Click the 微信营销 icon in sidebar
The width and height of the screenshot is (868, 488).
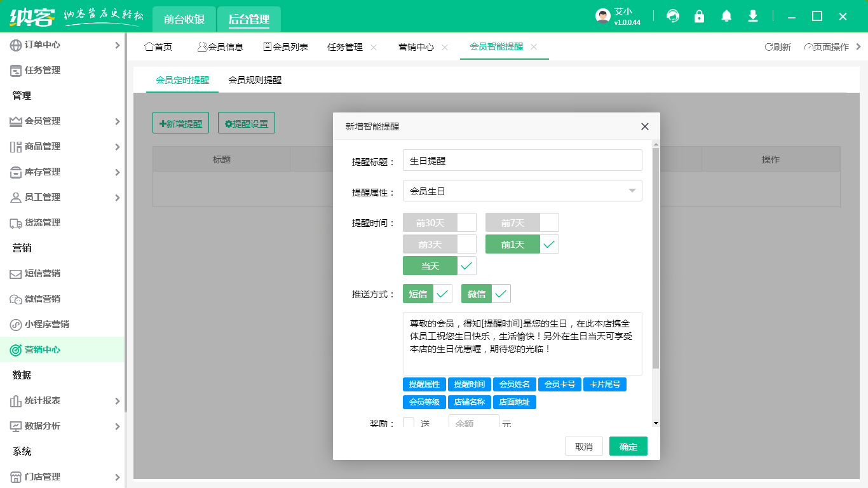(x=16, y=299)
